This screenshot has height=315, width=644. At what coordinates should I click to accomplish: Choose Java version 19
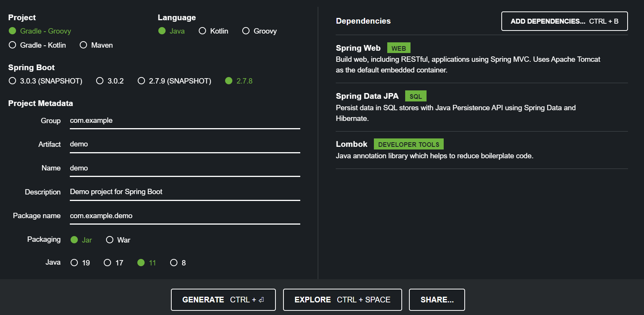(x=80, y=263)
